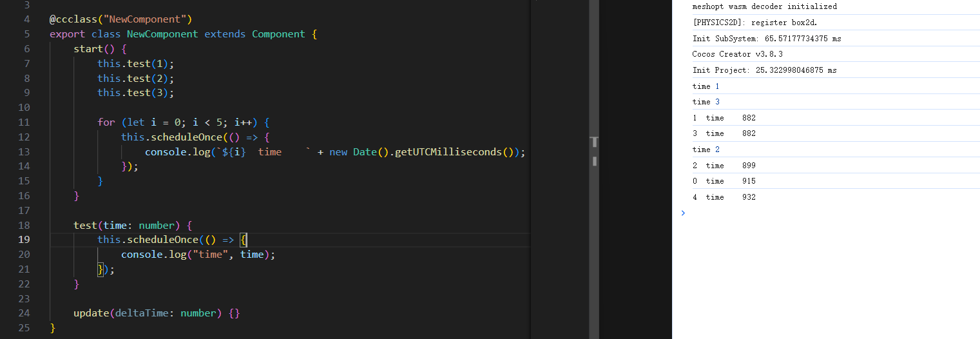Screen dimensions: 980x339
Task: Click the update method name on line 24
Action: pos(91,313)
